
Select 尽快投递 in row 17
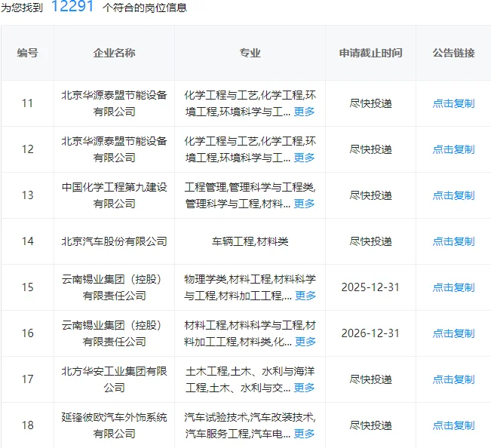point(371,379)
